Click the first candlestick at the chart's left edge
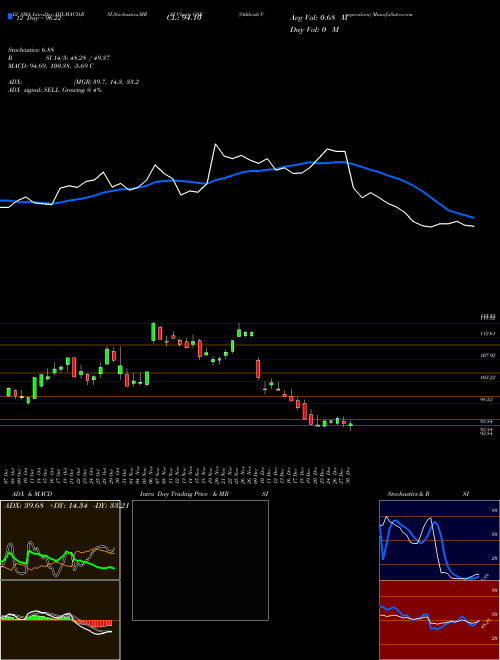 tap(8, 392)
